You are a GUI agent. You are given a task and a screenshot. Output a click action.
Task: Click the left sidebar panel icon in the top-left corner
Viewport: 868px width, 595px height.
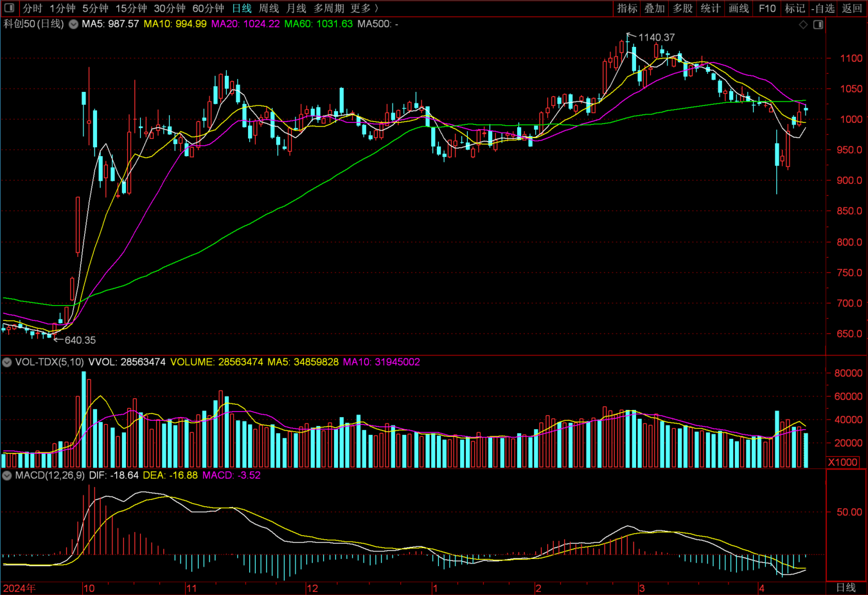pos(9,8)
